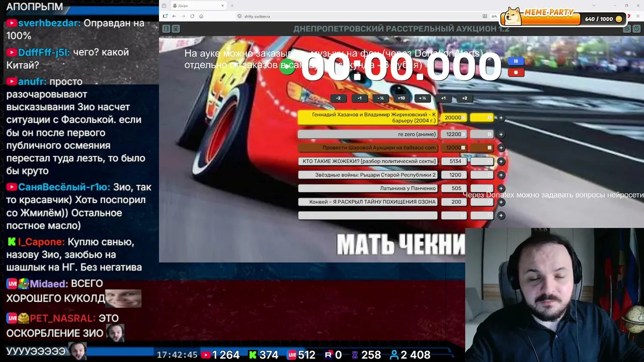Click the plus button for the Конвей lot
Viewport: 644px width, 362px height.
point(501,202)
